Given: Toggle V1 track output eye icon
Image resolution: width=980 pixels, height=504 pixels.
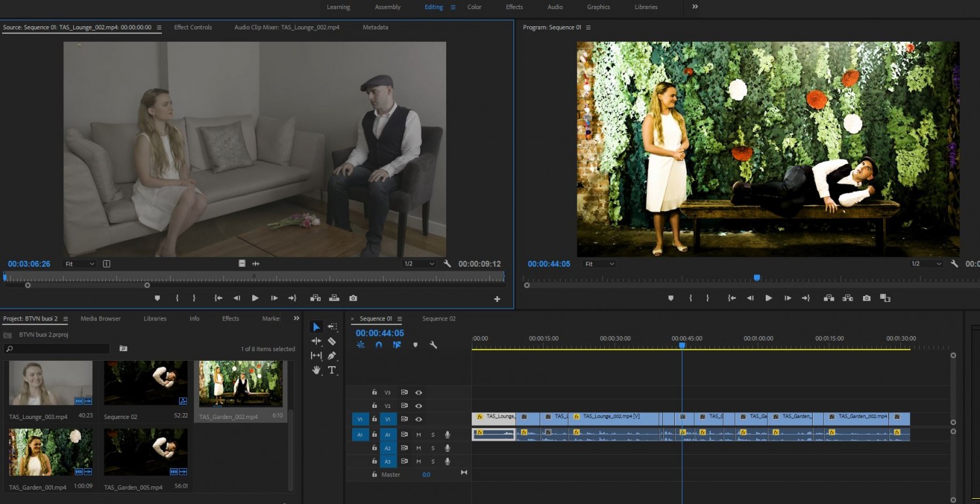Looking at the screenshot, I should [x=419, y=419].
